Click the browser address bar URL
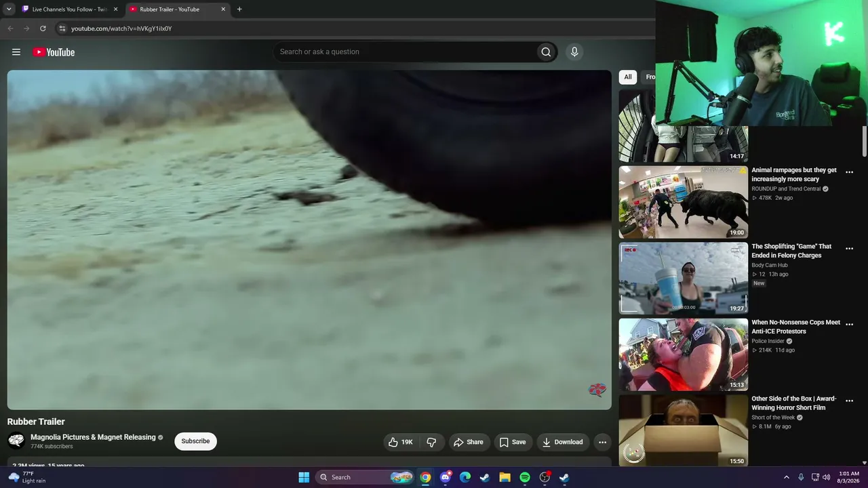 tap(121, 28)
